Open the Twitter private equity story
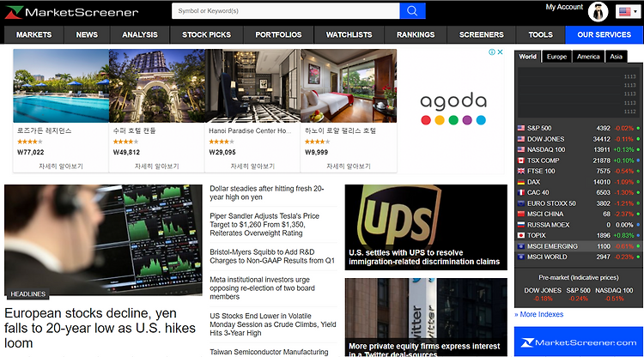This screenshot has height=357, width=644. coord(426,318)
